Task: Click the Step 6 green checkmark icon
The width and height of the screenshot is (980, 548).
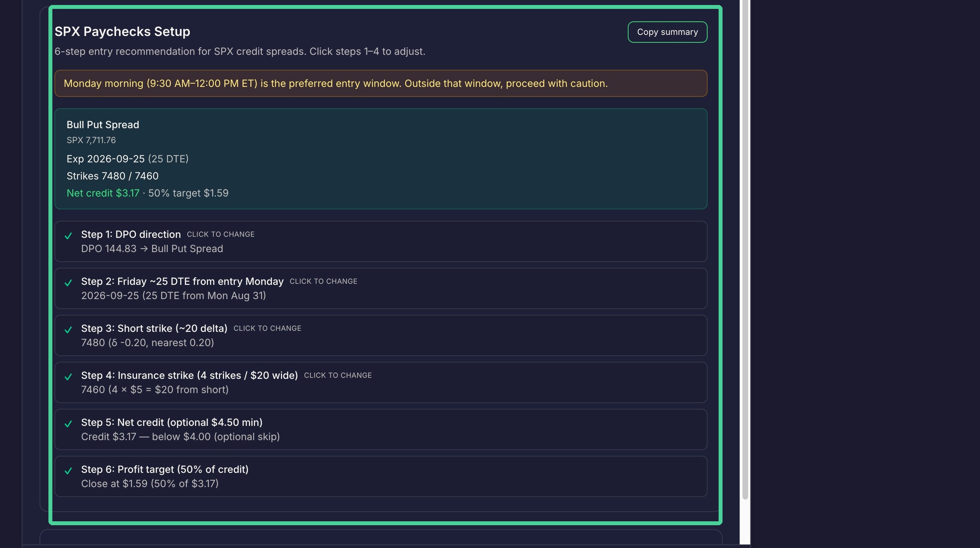Action: point(68,471)
